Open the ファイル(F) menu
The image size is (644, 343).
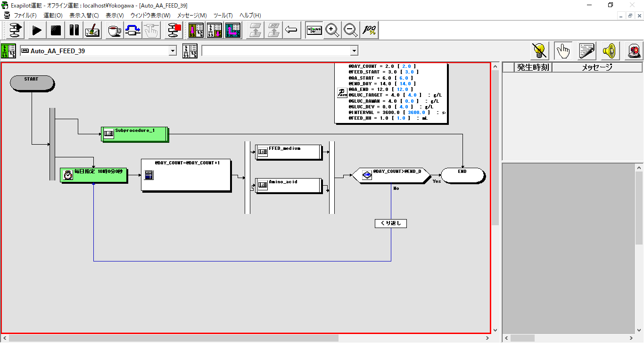[25, 16]
